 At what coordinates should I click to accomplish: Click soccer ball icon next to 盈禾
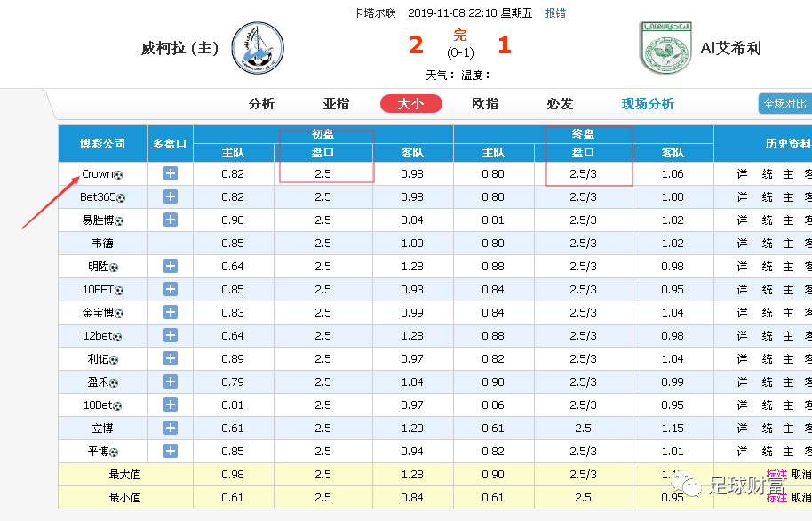click(x=114, y=383)
